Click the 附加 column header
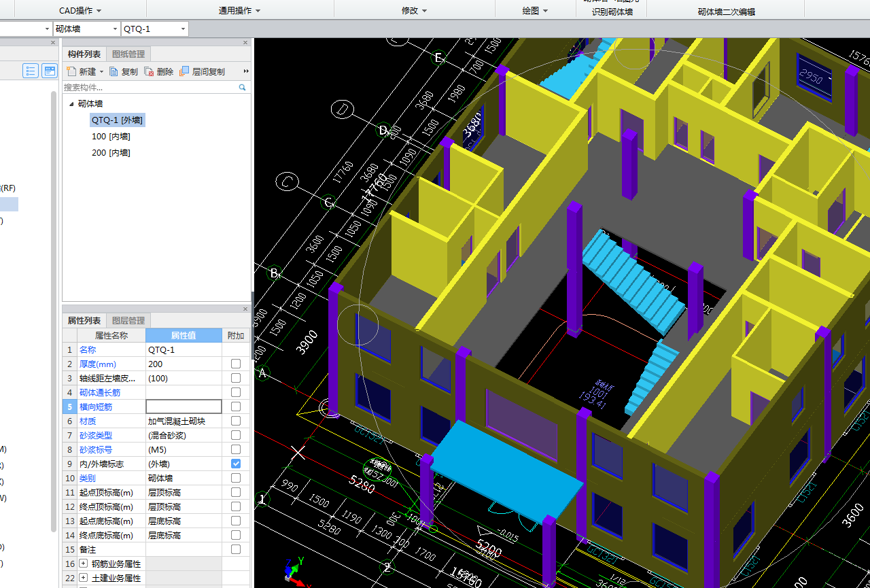This screenshot has width=870, height=588. pyautogui.click(x=236, y=335)
